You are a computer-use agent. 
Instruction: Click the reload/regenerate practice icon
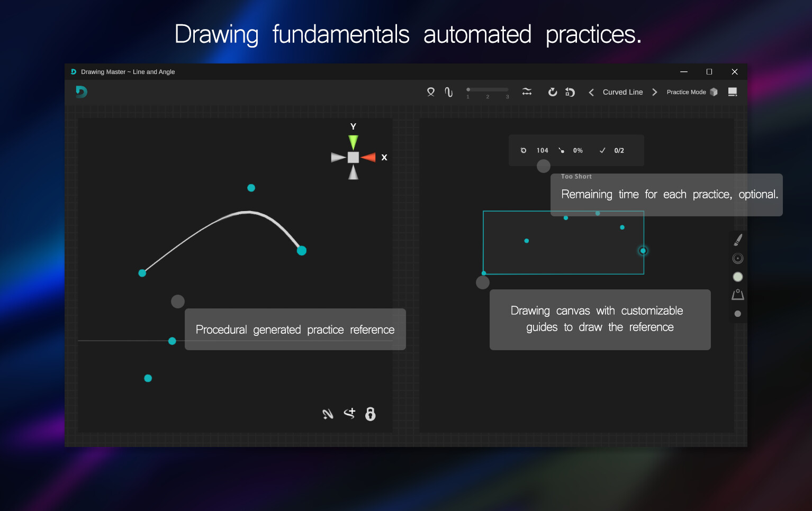coord(553,92)
